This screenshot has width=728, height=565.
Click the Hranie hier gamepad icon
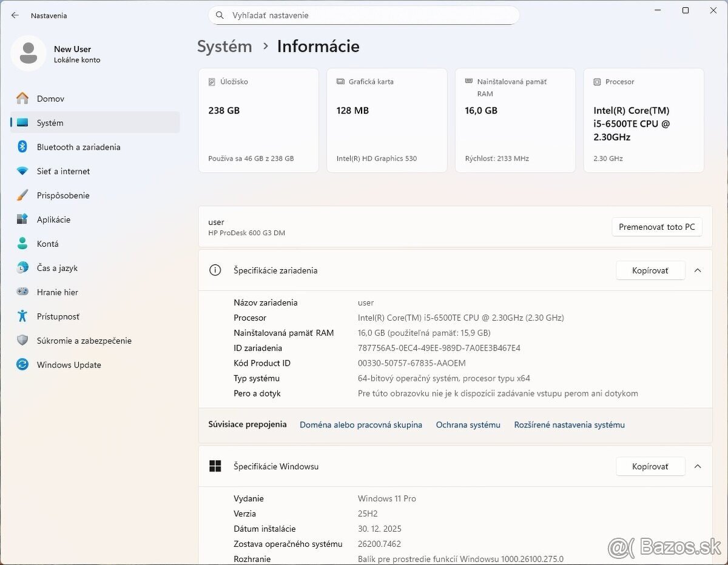pyautogui.click(x=22, y=292)
